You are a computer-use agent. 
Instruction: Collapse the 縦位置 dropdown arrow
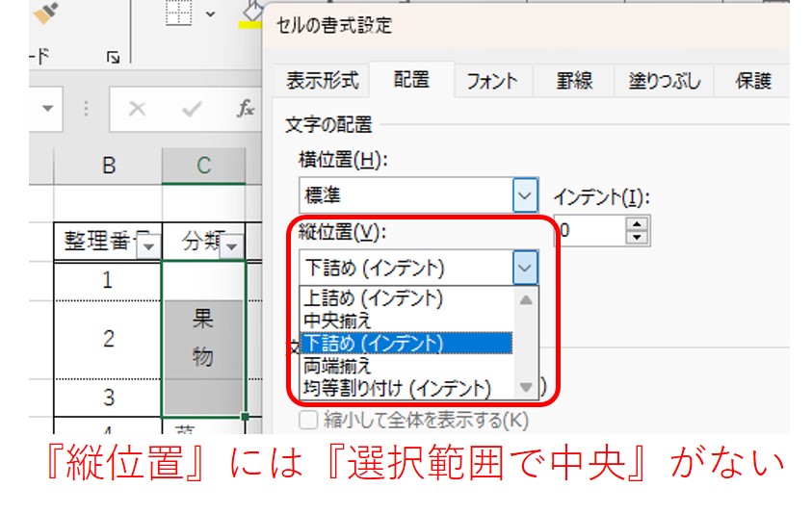pos(525,267)
